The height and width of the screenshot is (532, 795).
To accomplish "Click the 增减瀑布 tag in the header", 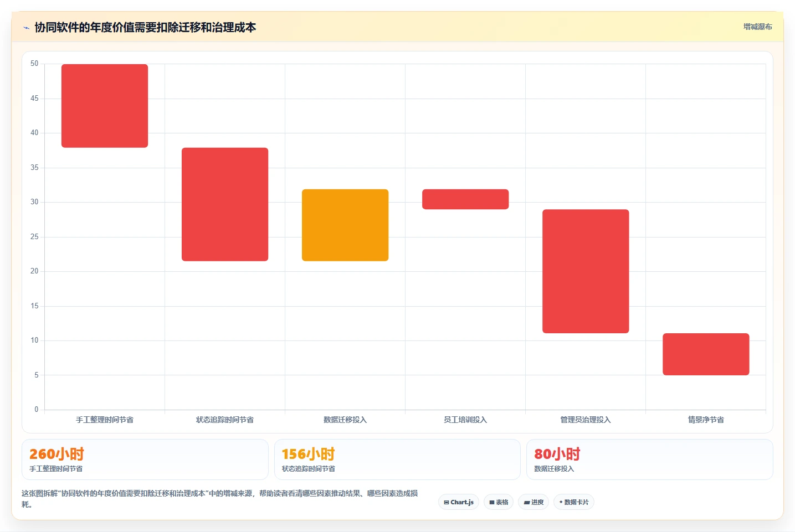I will click(x=757, y=27).
